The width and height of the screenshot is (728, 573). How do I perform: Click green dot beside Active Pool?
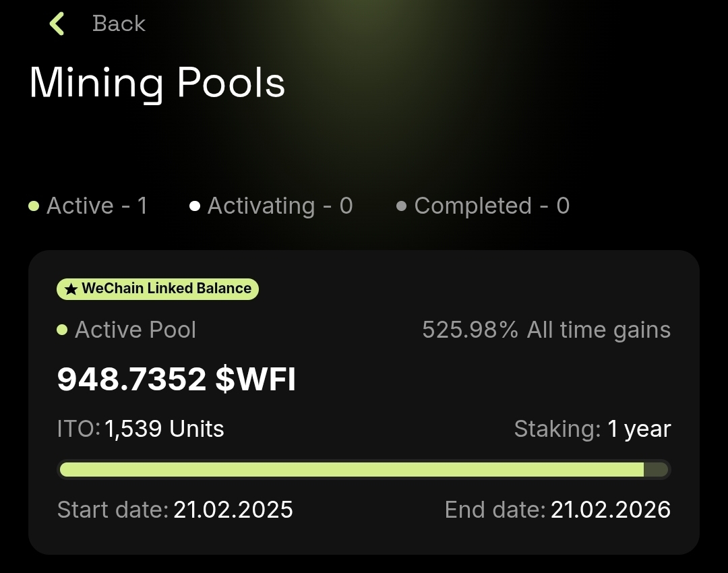click(62, 330)
